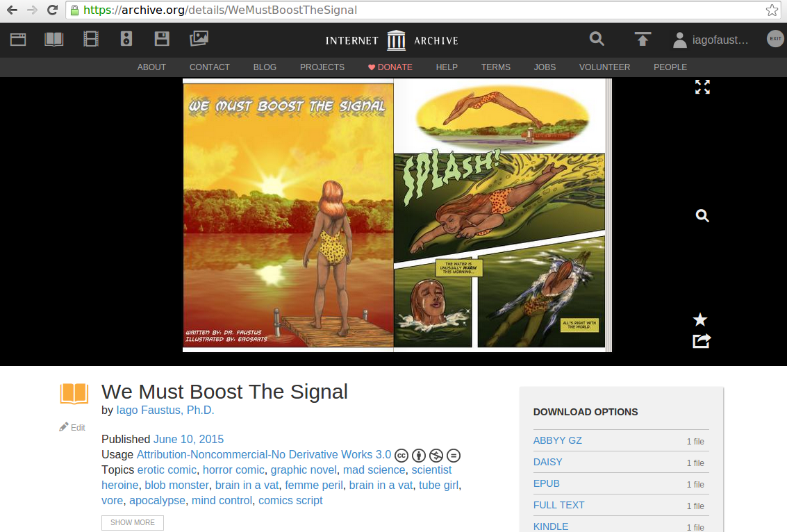Open the tube girl topic link
This screenshot has height=532, width=787.
[x=439, y=485]
